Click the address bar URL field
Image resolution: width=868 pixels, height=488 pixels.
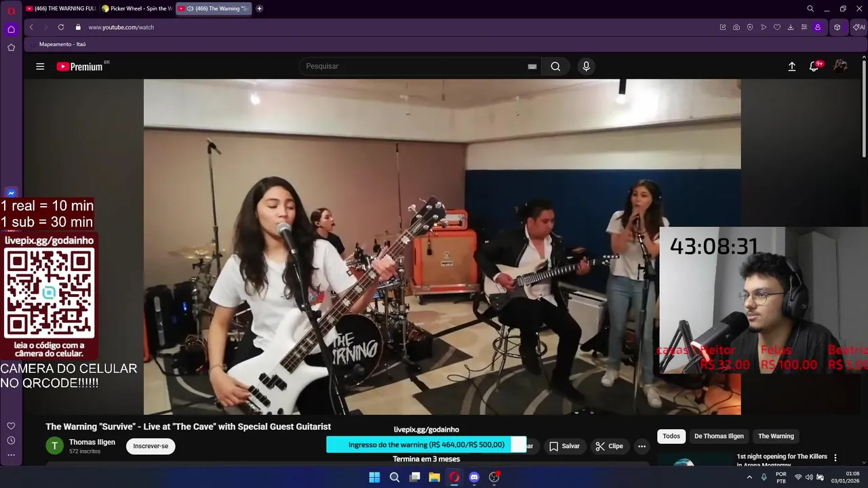[400, 27]
